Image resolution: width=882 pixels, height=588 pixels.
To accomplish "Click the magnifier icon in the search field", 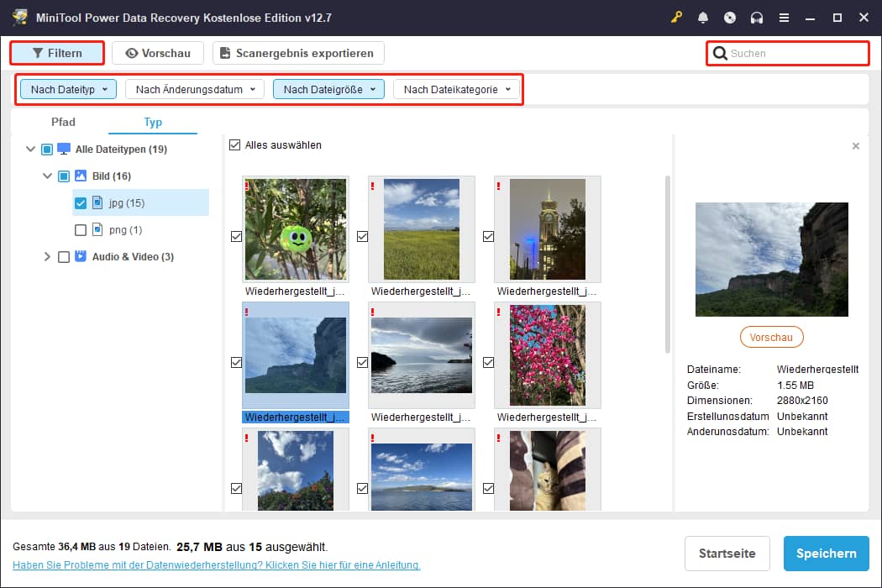I will click(720, 53).
